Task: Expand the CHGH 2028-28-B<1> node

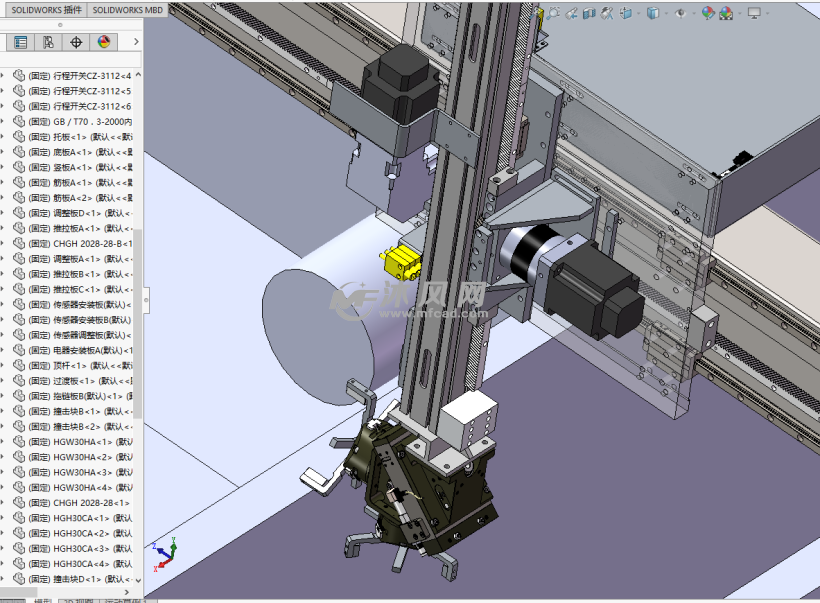Action: (4, 243)
